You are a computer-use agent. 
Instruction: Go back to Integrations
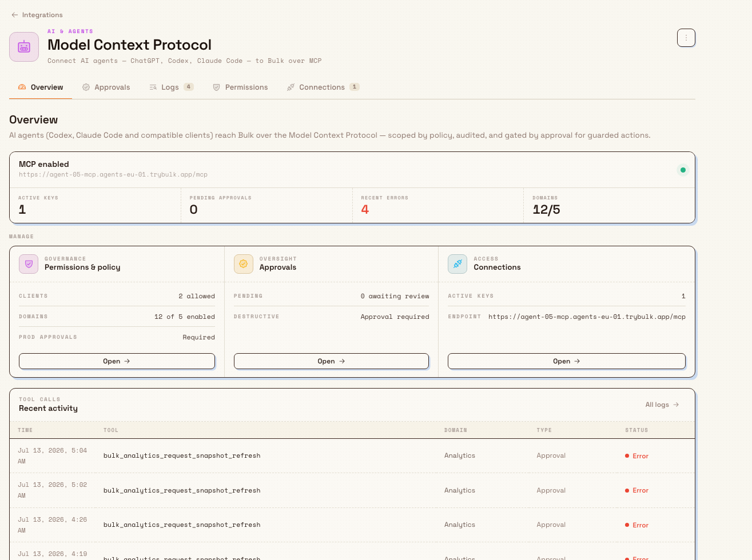tap(37, 15)
